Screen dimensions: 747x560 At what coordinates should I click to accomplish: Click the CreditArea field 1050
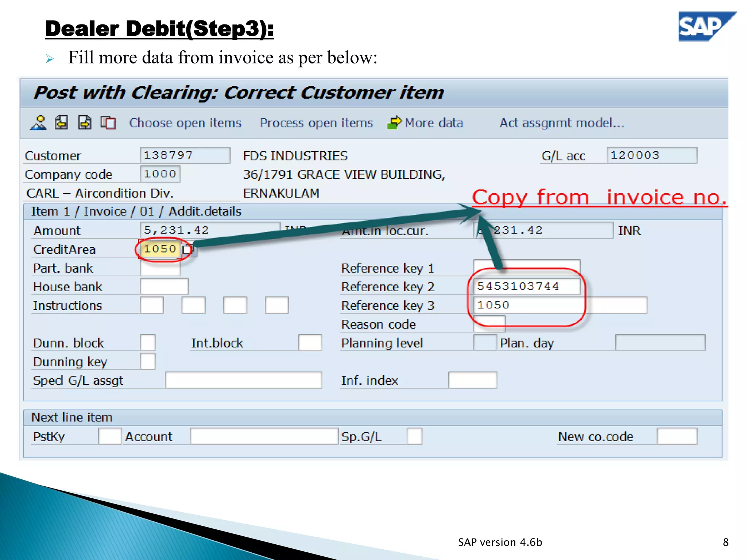[x=160, y=249]
